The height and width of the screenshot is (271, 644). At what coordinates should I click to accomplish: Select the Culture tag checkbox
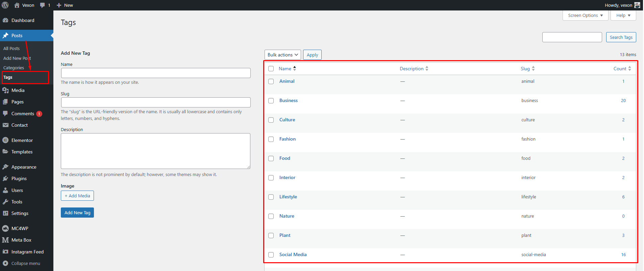(271, 120)
